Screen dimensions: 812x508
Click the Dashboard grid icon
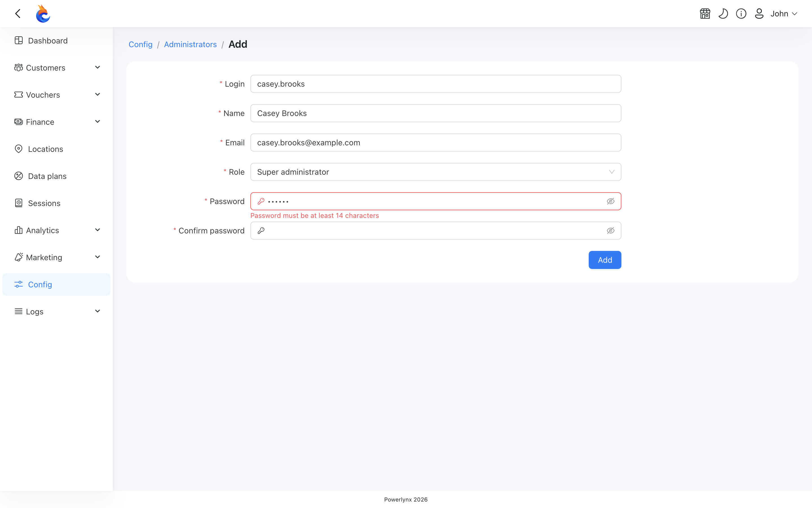(x=18, y=41)
